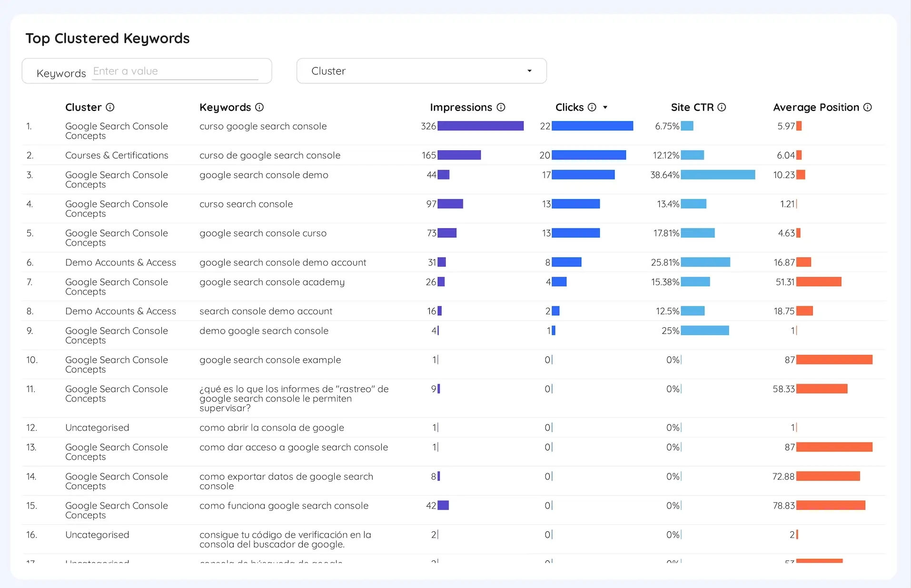Click the info icon beside Cluster header

(110, 108)
